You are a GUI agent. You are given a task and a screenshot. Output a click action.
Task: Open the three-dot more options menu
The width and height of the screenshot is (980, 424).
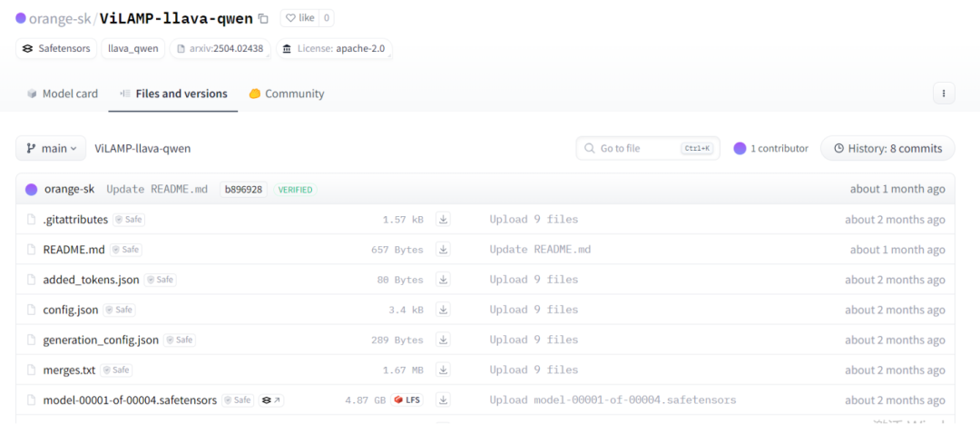click(944, 94)
